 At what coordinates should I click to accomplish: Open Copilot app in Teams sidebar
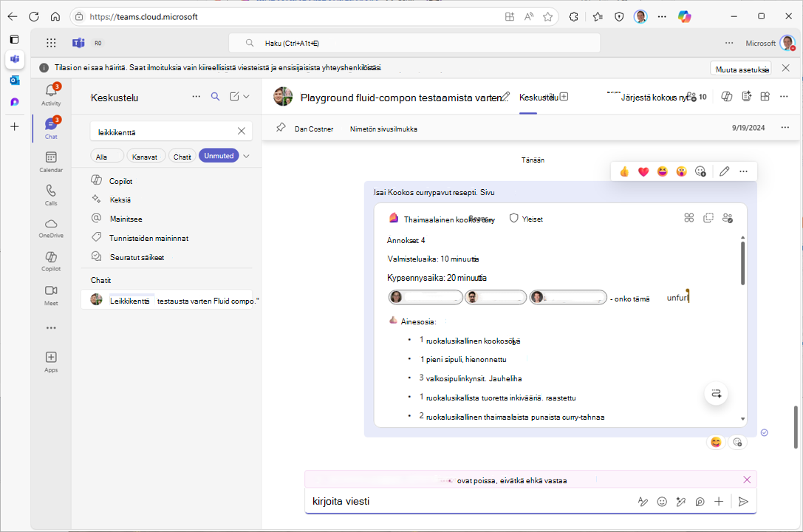point(51,262)
